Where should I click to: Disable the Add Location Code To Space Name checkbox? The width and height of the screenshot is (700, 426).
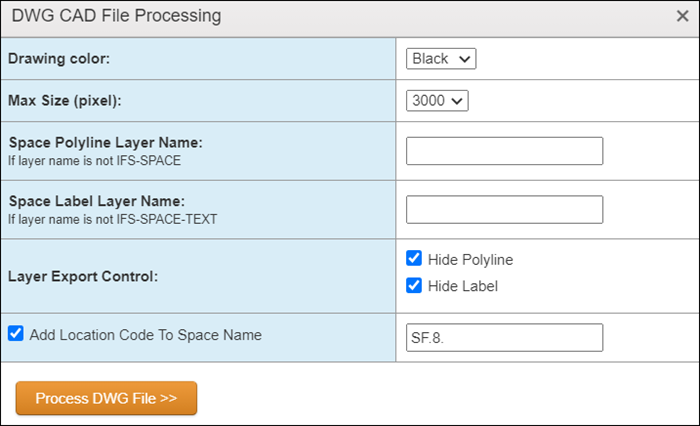click(16, 333)
